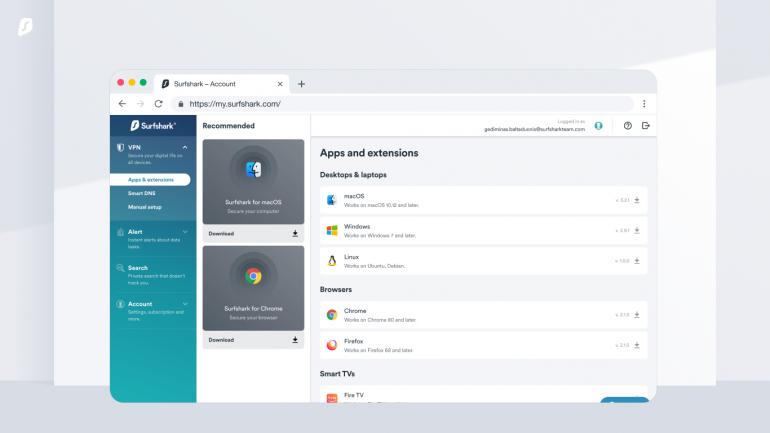Click the browser forward arrow
Viewport: 770px width, 433px height.
click(x=140, y=104)
